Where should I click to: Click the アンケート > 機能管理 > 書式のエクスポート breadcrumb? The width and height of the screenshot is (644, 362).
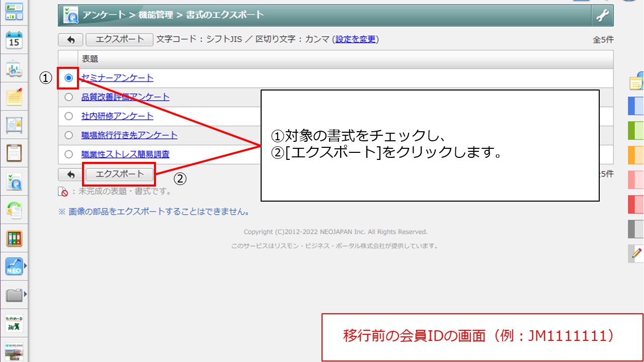pos(173,15)
